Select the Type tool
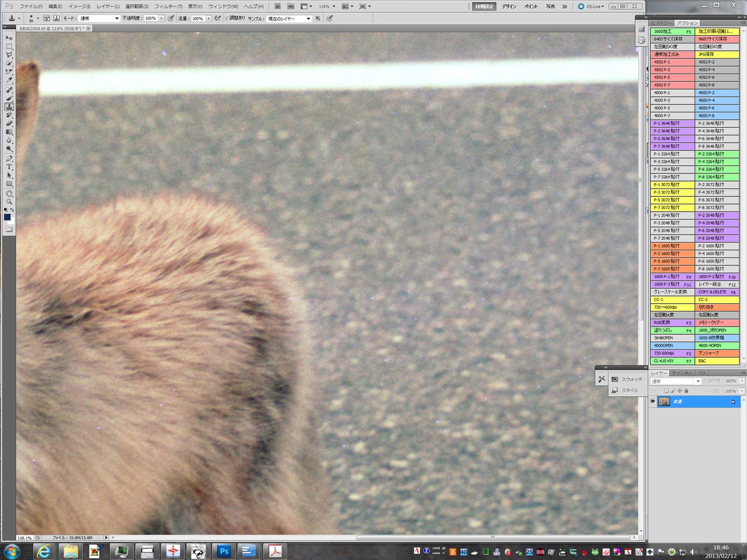 9,167
